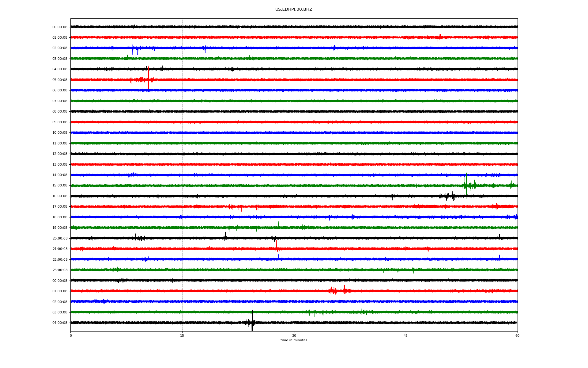This screenshot has width=588, height=368.
Task: Click the 23:00:08 trace time label
Action: 60,270
